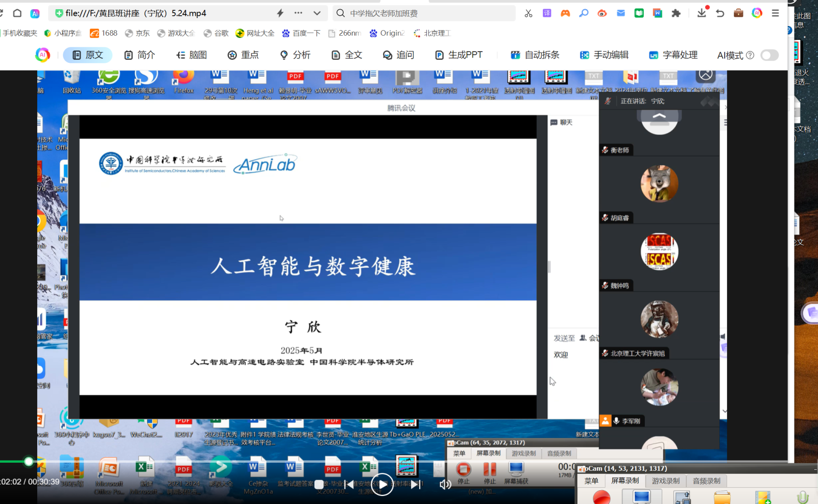
Task: Open the browser downloads icon
Action: (702, 13)
